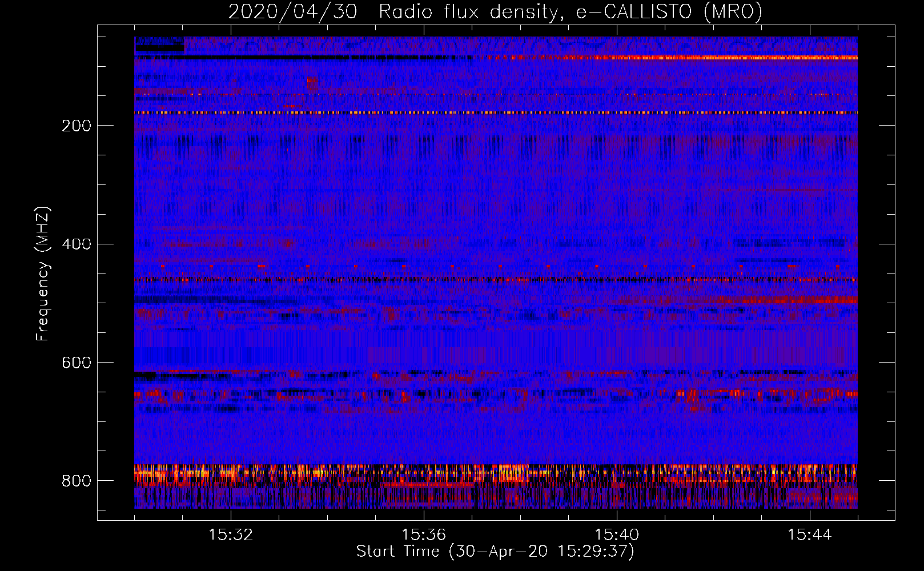Click the spectrogram image area

point(496,273)
